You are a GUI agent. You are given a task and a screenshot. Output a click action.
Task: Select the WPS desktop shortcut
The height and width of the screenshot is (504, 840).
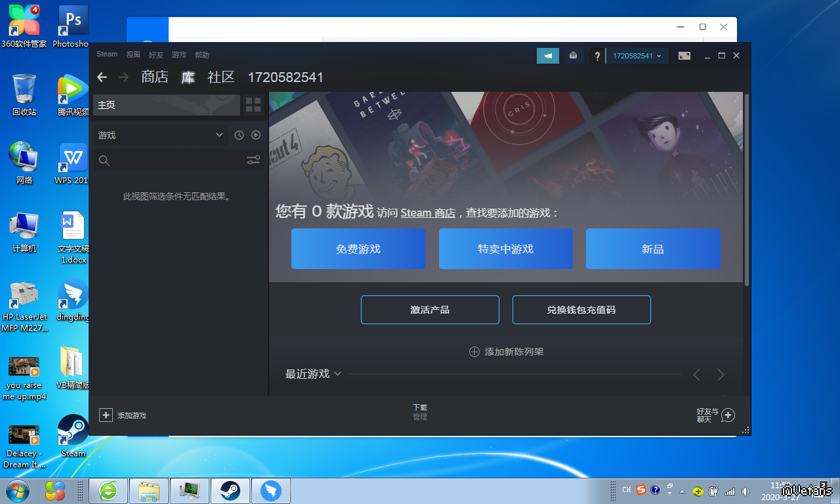[x=73, y=163]
